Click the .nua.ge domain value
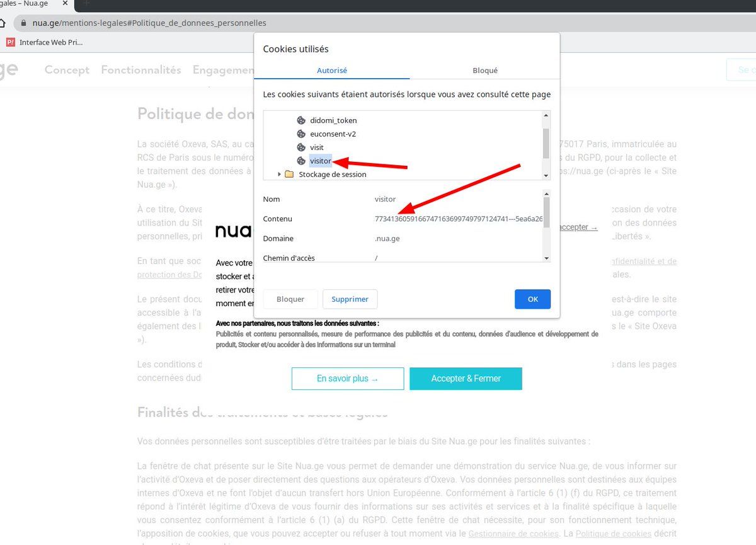The image size is (756, 545). coord(387,239)
